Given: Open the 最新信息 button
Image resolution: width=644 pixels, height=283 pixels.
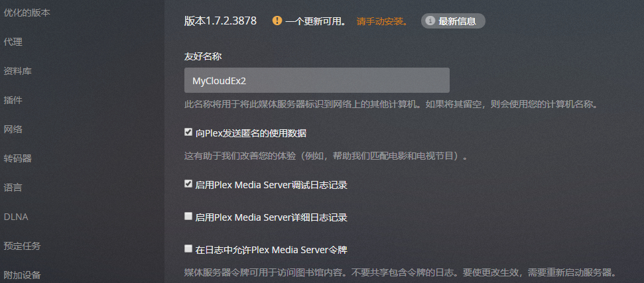Looking at the screenshot, I should pyautogui.click(x=453, y=21).
